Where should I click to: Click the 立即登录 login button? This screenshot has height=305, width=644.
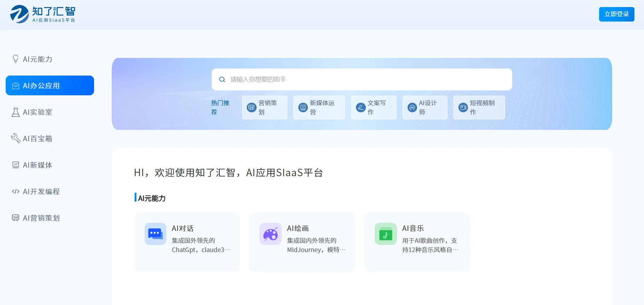coord(616,14)
